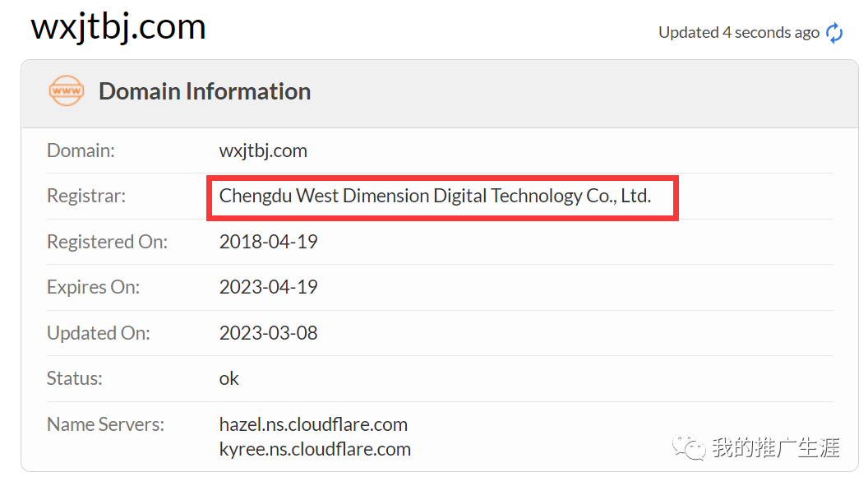
Task: Click the 我的推广生涯 watermark text
Action: coord(775,447)
